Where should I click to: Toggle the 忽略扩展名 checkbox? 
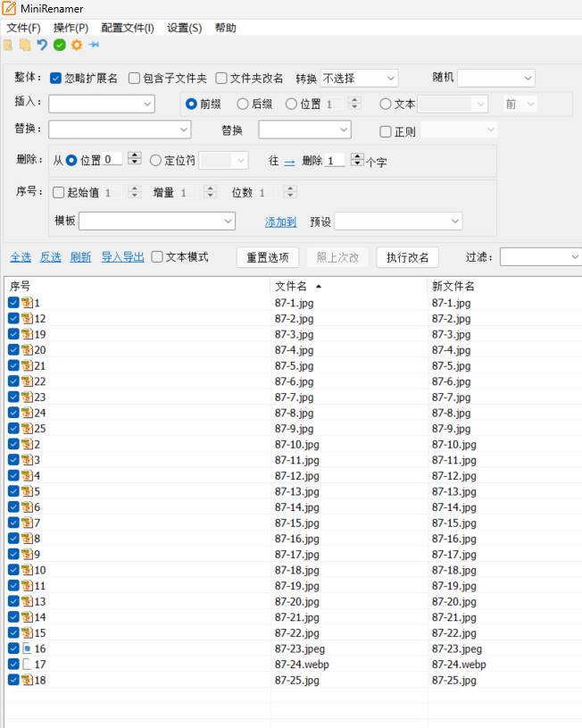pos(55,78)
